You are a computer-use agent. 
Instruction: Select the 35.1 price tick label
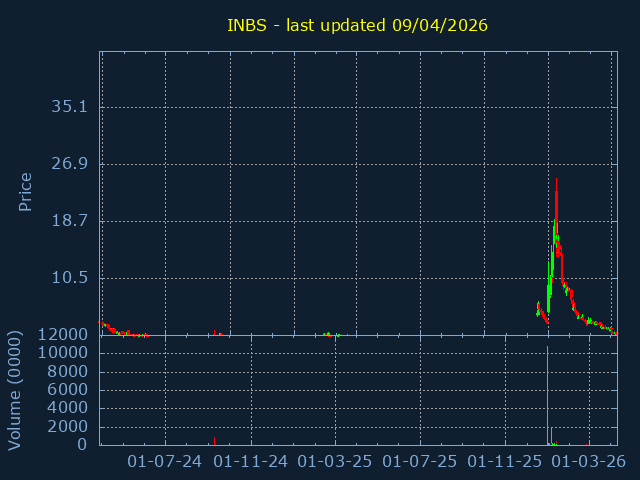click(70, 107)
